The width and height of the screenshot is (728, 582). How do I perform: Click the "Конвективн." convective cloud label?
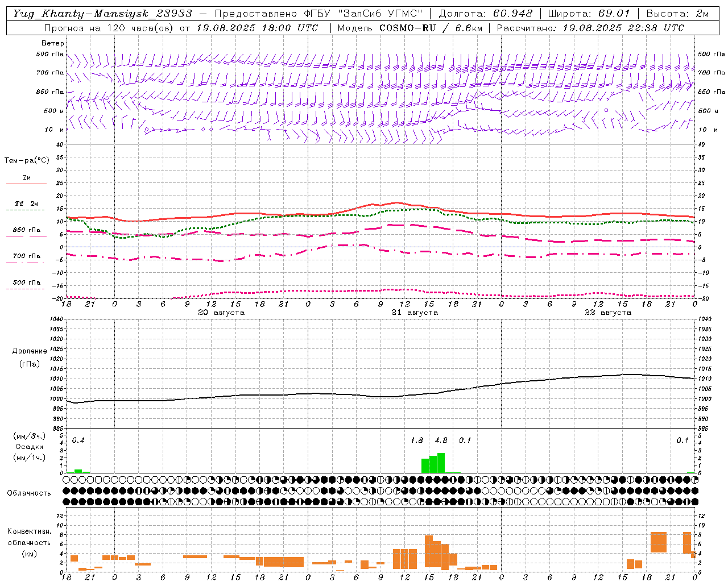[x=30, y=531]
